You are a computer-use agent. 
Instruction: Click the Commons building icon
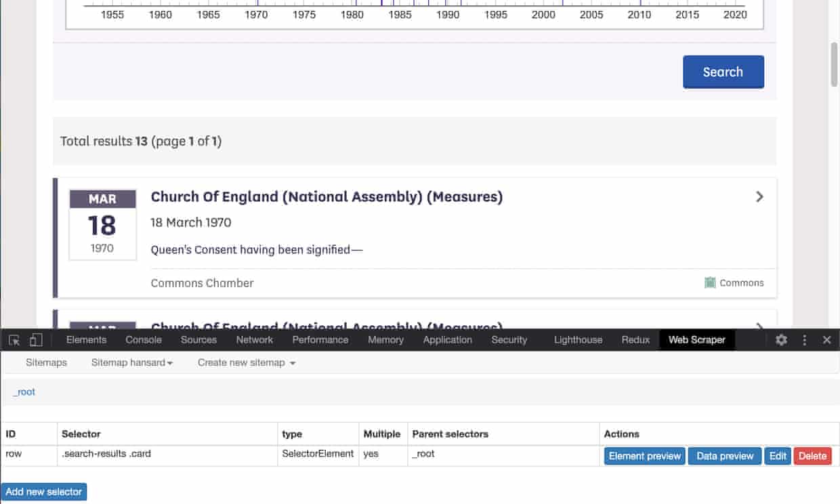pos(710,283)
